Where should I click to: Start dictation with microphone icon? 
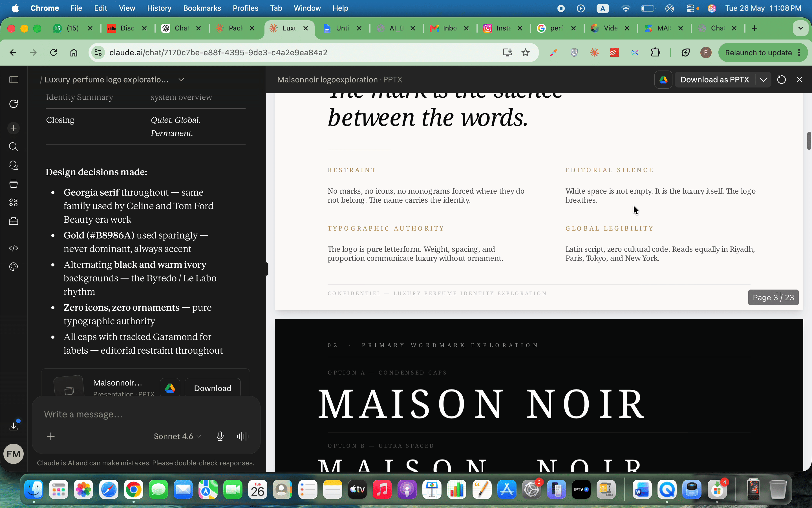(220, 436)
